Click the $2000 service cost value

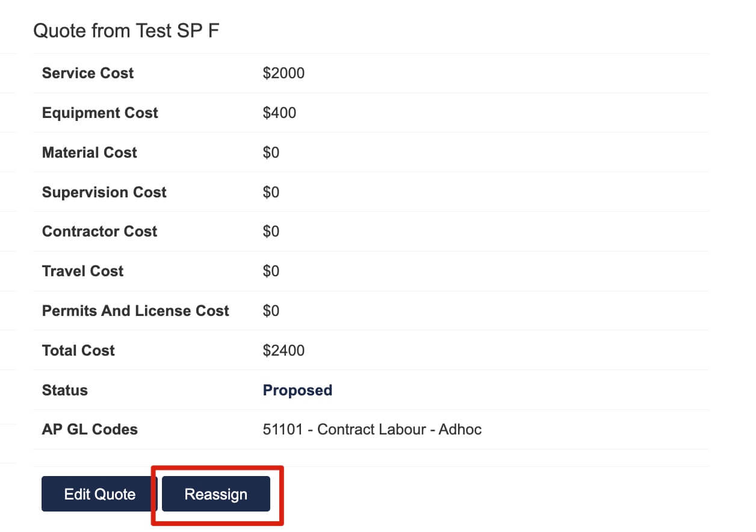pos(283,73)
